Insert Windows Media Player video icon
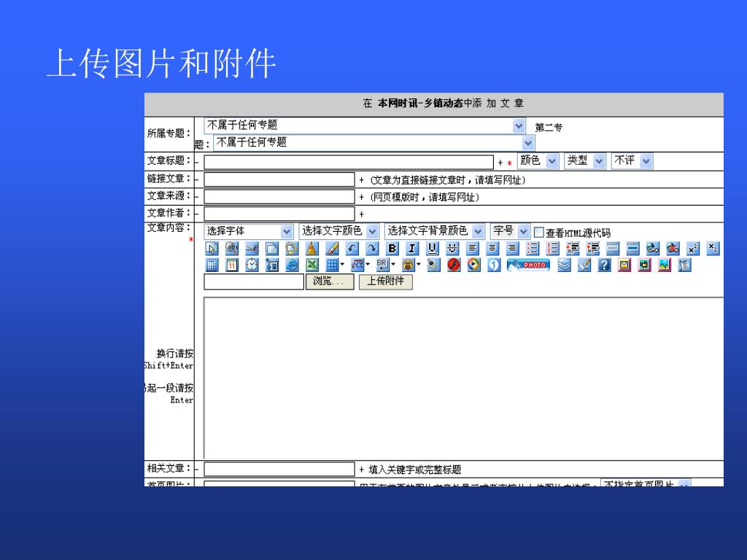Viewport: 747px width, 560px height. coord(473,265)
